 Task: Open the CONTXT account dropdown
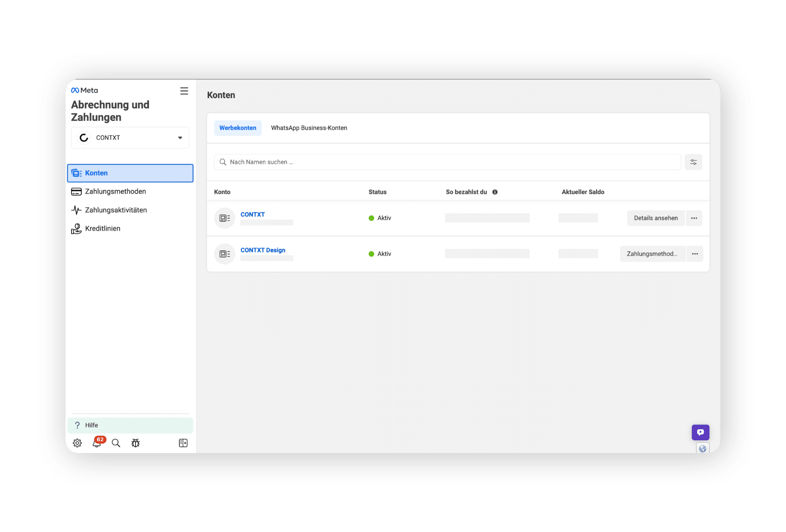130,138
